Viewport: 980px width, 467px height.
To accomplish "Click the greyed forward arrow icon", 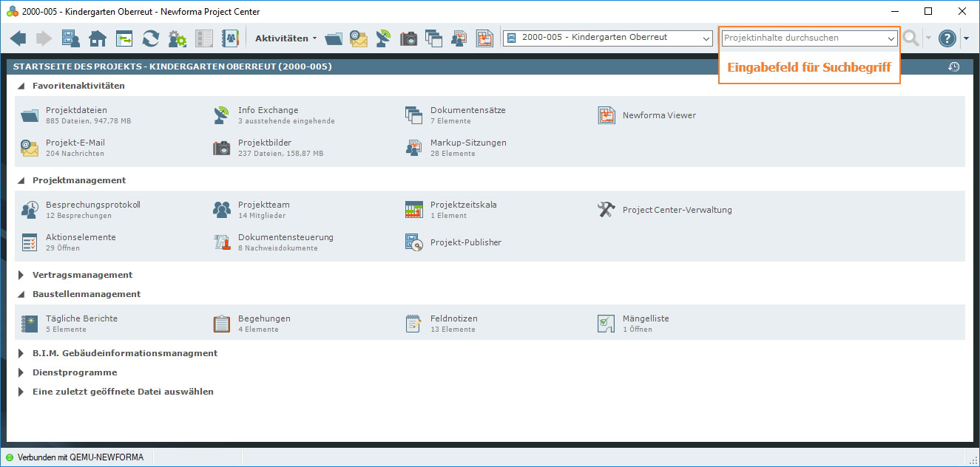I will pos(44,38).
